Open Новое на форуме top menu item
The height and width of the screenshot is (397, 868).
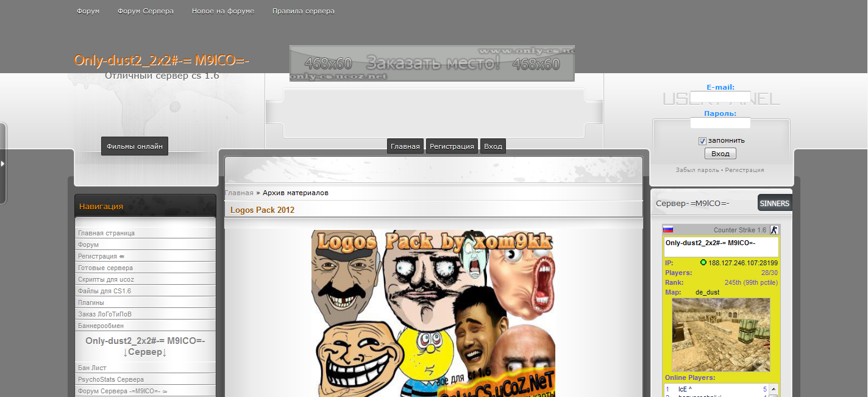[x=222, y=11]
